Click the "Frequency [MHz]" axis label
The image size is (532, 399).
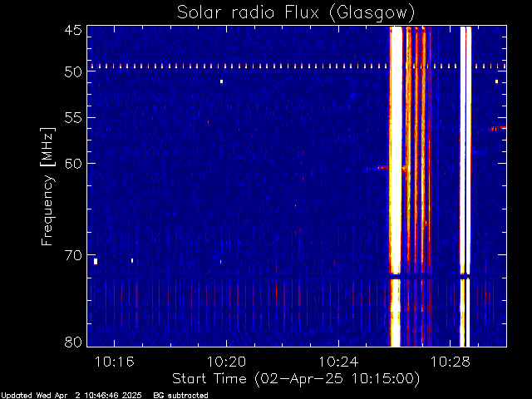(47, 186)
